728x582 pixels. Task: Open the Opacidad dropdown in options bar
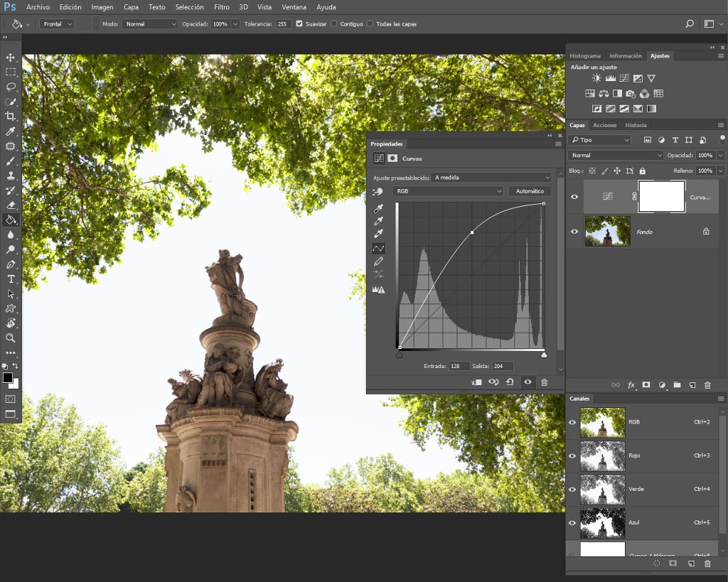(x=235, y=23)
